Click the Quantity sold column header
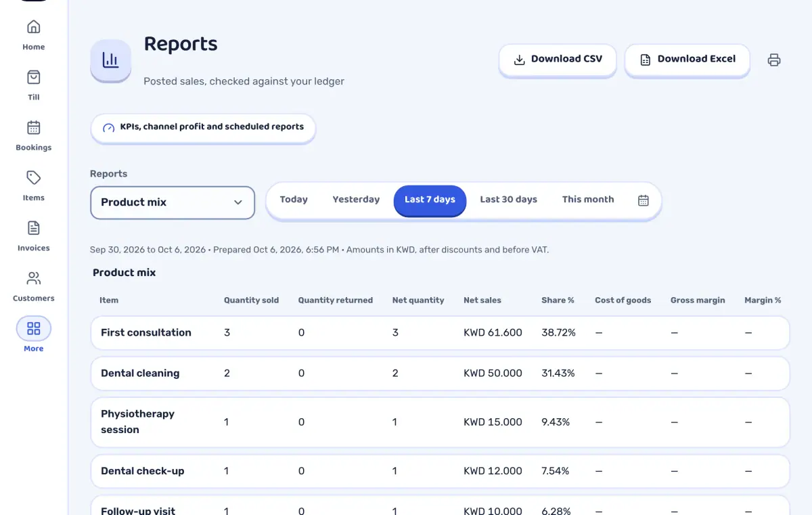 (x=251, y=300)
